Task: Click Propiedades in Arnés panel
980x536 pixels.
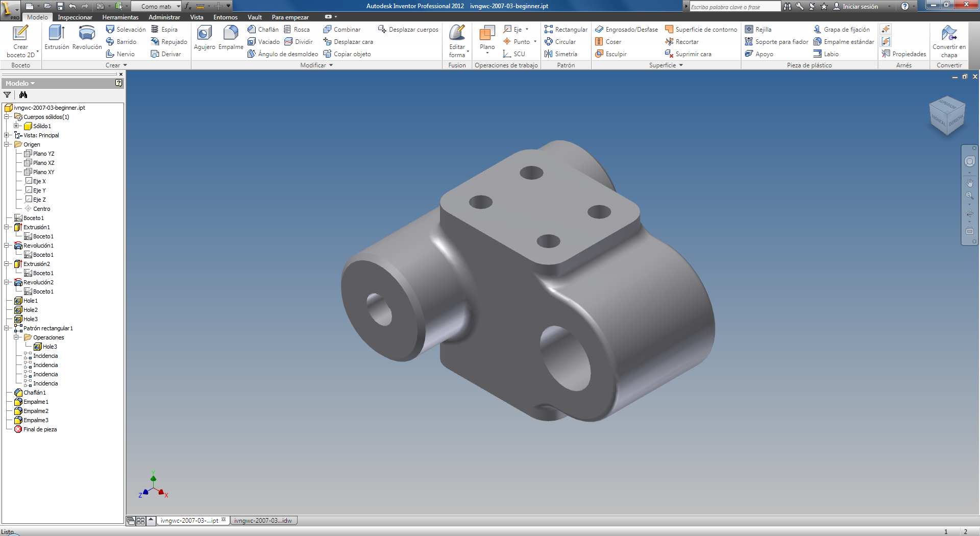Action: [904, 54]
